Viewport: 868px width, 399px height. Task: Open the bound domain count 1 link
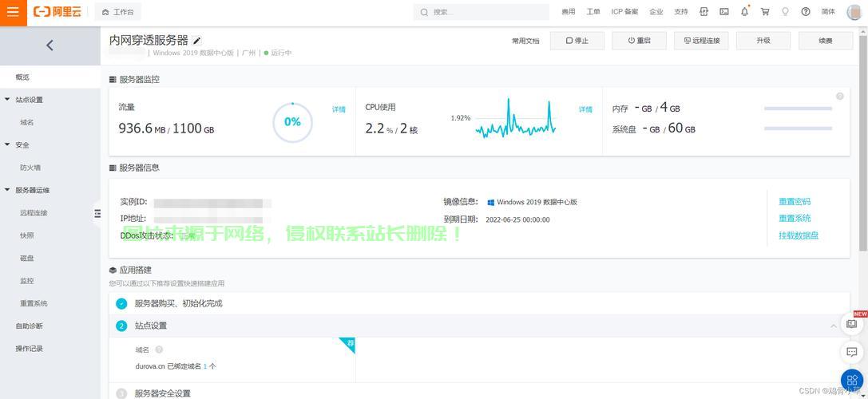(204, 366)
